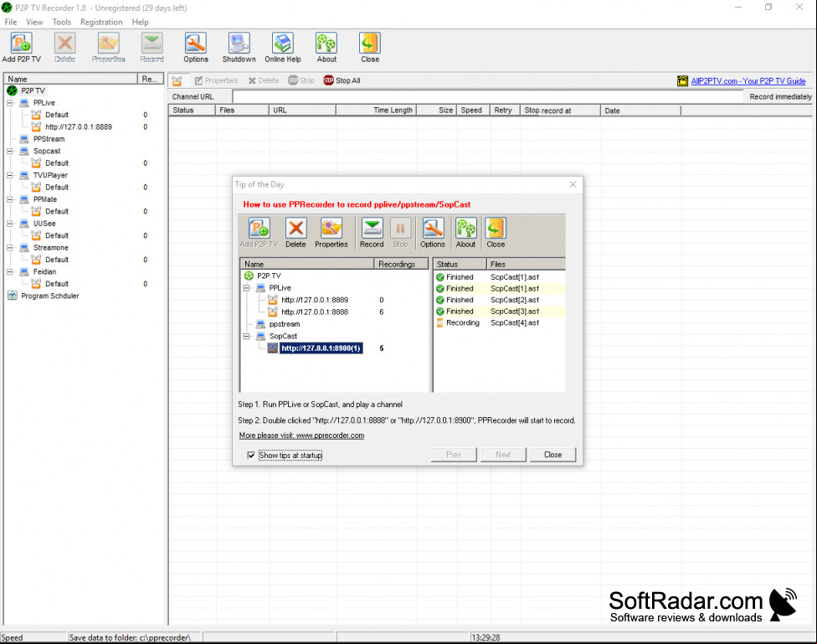Open the View menu

(34, 22)
